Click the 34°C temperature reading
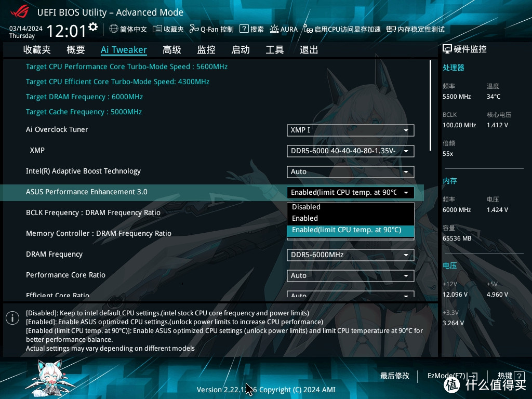The height and width of the screenshot is (399, 532). 494,97
